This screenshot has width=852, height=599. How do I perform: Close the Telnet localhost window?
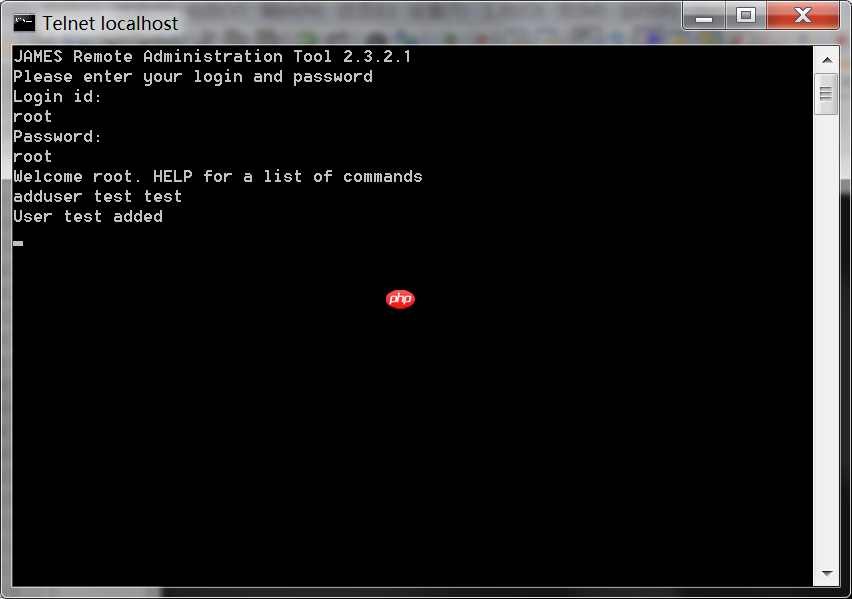(803, 16)
